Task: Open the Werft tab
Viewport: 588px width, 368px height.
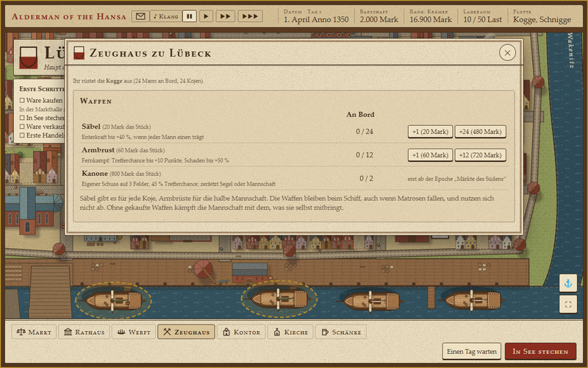Action: [x=134, y=332]
